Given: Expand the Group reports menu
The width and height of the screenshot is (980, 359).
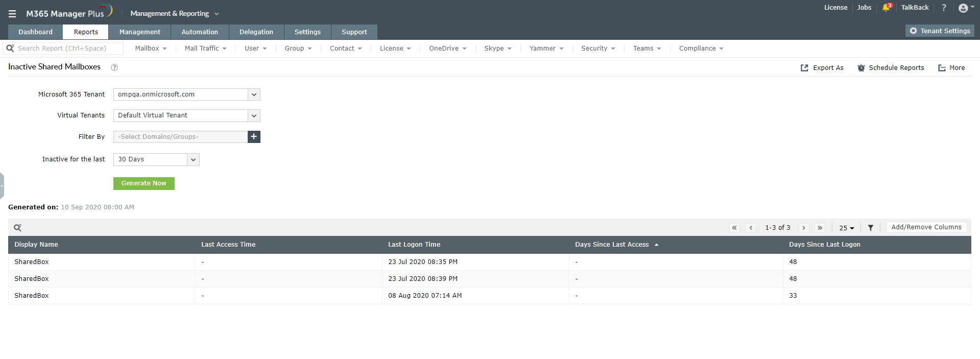Looking at the screenshot, I should (x=298, y=49).
